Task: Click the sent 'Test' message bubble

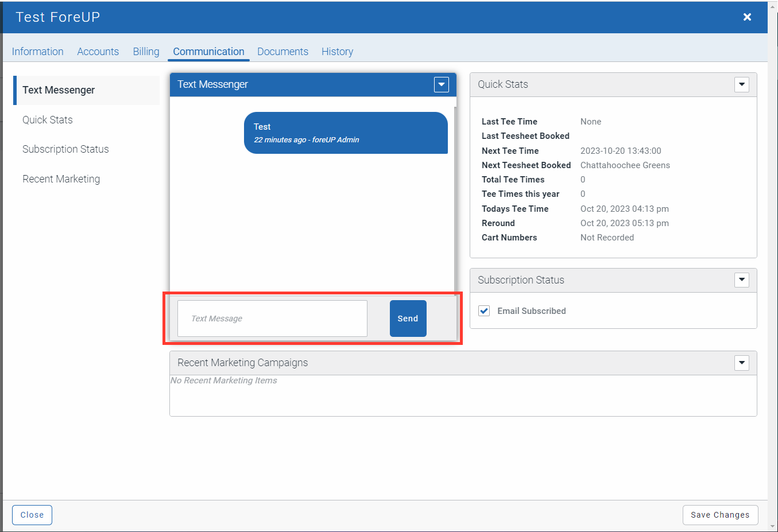Action: (x=346, y=133)
